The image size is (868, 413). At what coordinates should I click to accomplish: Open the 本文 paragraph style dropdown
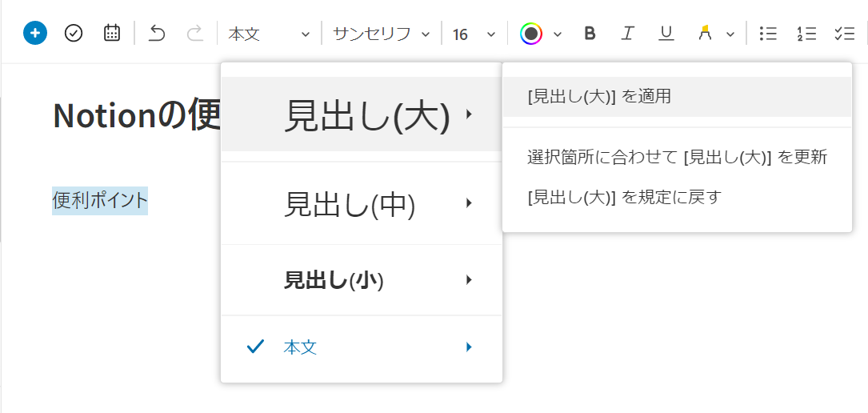pos(269,34)
